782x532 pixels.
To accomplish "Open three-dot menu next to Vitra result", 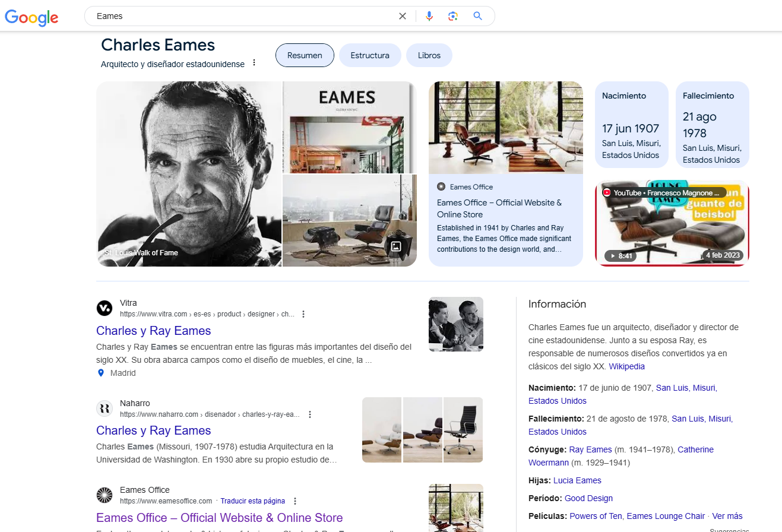I will coord(303,314).
